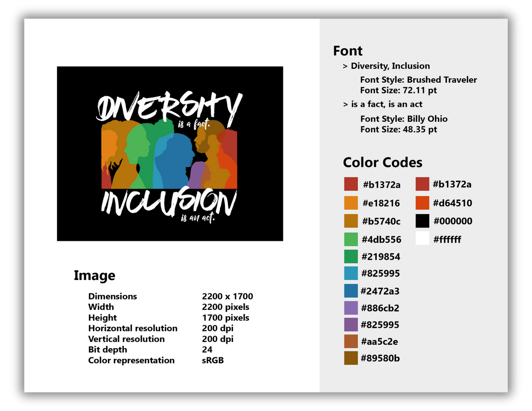Select the black #000000 swatch
The image size is (532, 411).
[x=422, y=221]
